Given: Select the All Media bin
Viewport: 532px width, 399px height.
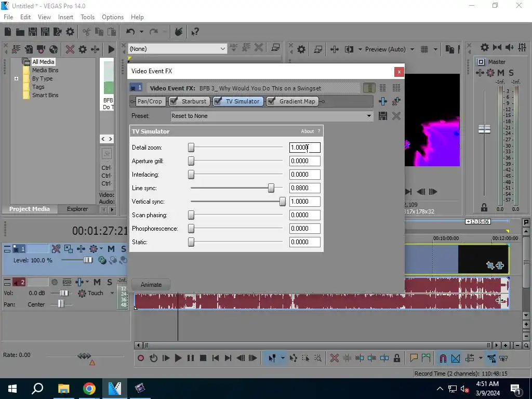Looking at the screenshot, I should coord(43,62).
